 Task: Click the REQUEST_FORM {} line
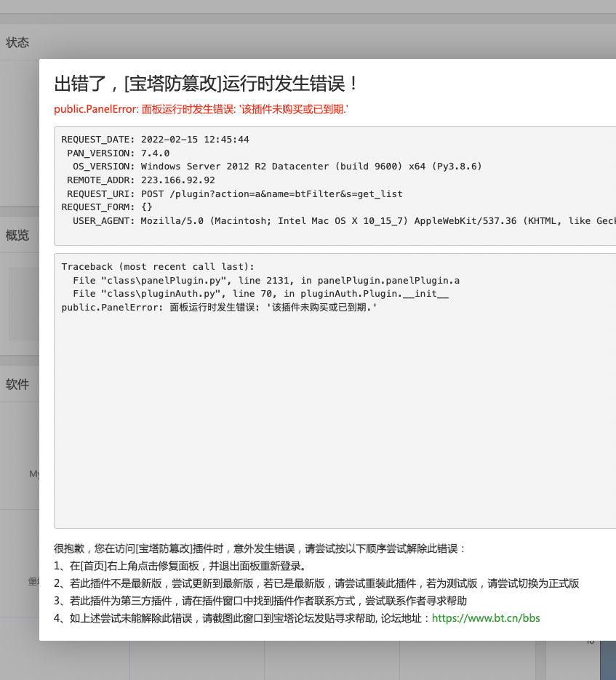click(x=107, y=207)
